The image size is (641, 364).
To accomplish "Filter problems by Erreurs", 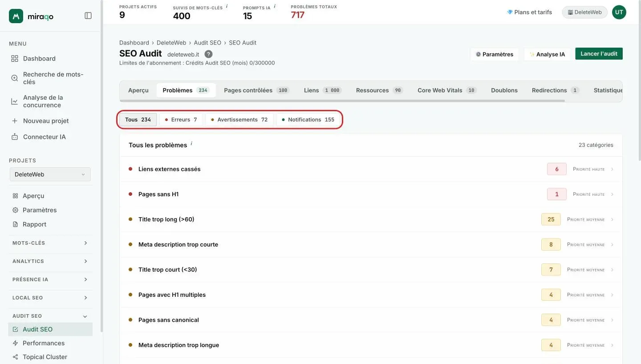I will [x=181, y=120].
